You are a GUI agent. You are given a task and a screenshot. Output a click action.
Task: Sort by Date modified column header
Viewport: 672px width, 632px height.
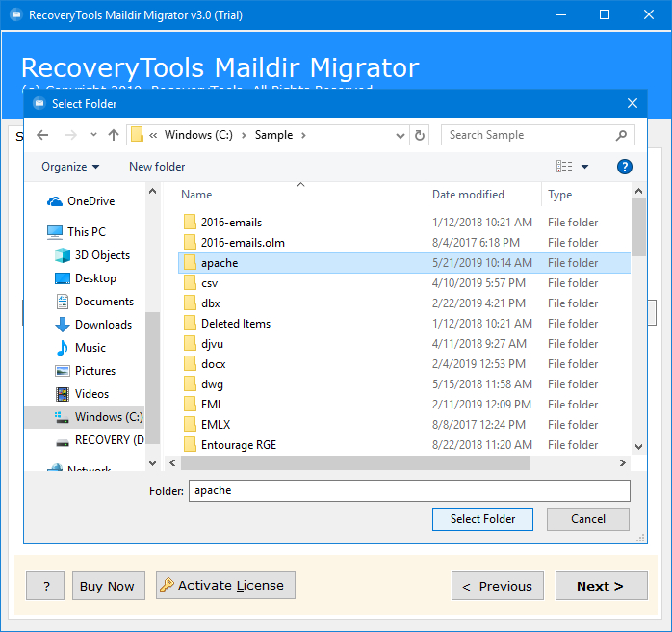click(469, 195)
